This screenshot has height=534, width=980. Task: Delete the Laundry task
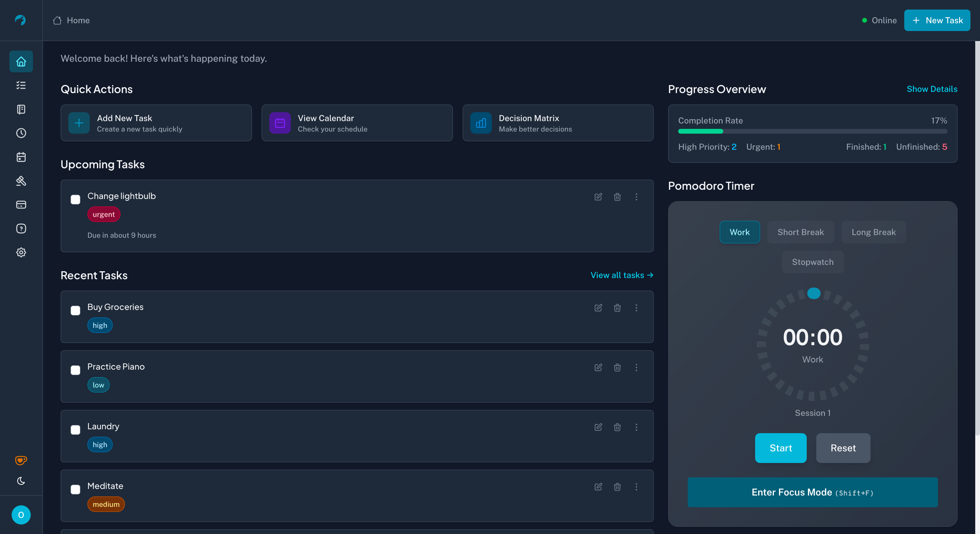pyautogui.click(x=617, y=427)
